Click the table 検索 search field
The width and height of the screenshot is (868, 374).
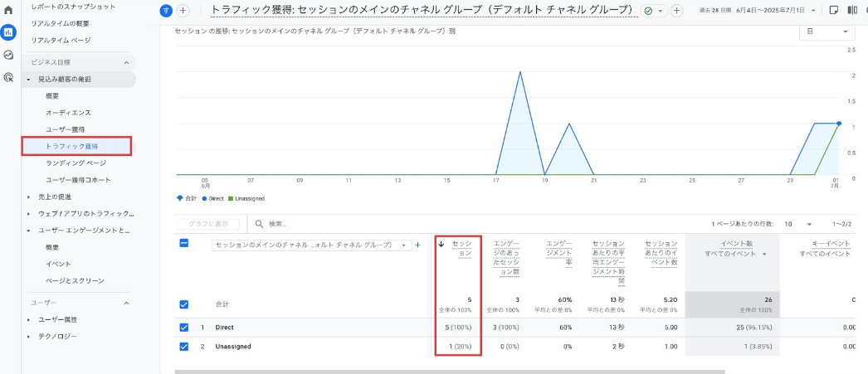(x=332, y=224)
